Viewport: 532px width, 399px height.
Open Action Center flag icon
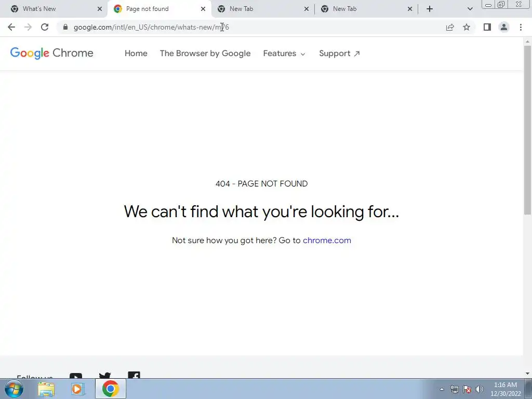coord(467,389)
